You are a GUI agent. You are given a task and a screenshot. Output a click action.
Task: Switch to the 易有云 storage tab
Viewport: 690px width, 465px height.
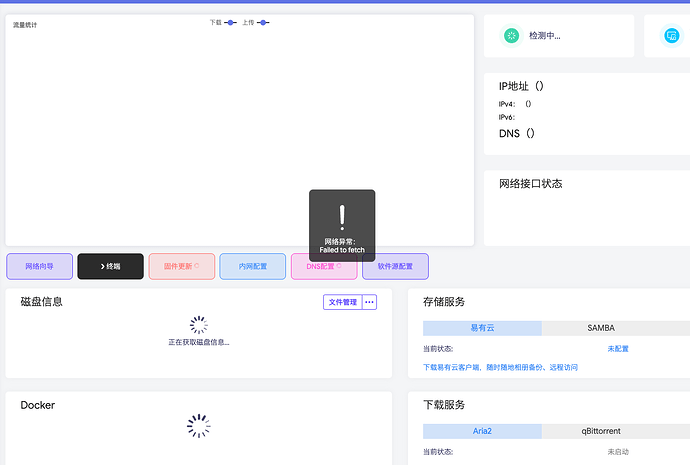click(482, 328)
